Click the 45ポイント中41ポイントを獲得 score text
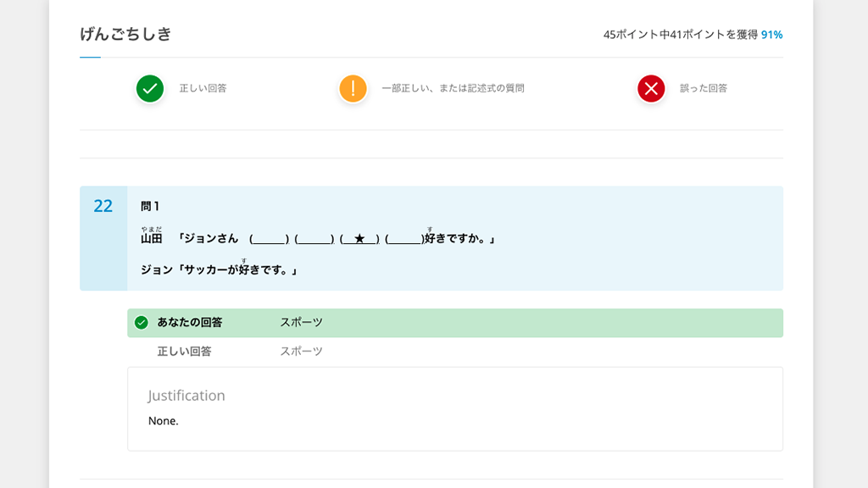Viewport: 868px width, 488px height. point(680,35)
